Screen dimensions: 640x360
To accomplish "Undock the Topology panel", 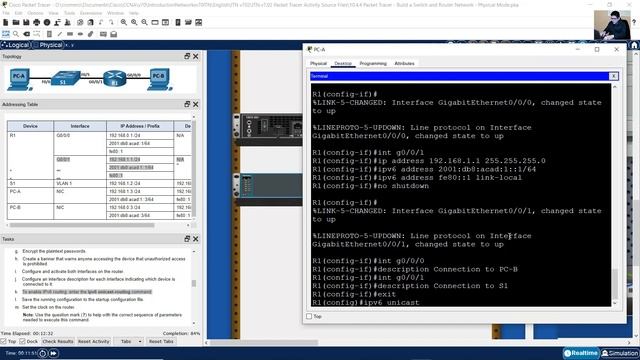I will 187,56.
